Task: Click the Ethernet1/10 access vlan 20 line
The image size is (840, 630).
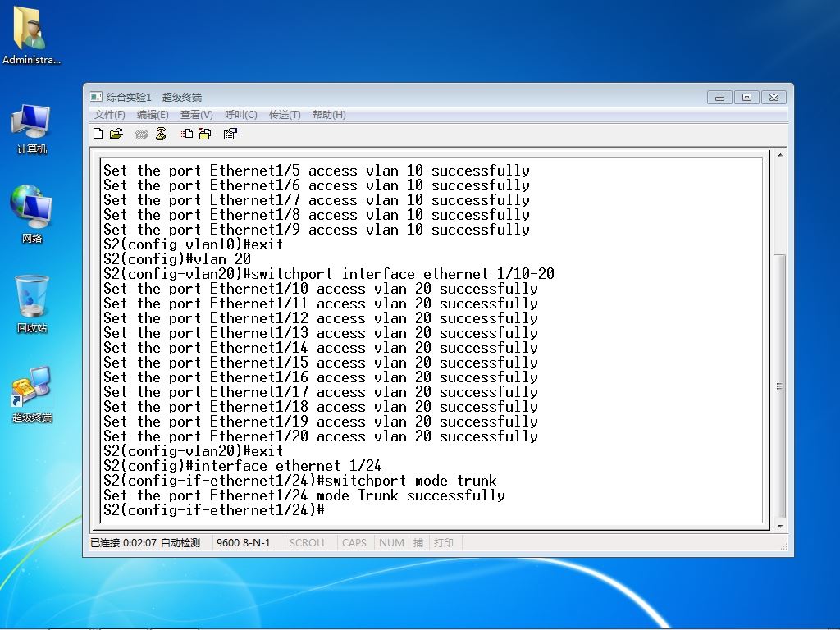Action: 321,289
